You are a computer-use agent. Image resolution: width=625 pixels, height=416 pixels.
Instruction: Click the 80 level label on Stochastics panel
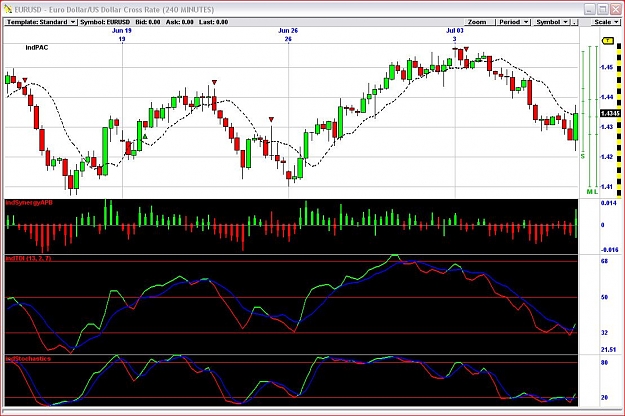(x=604, y=363)
